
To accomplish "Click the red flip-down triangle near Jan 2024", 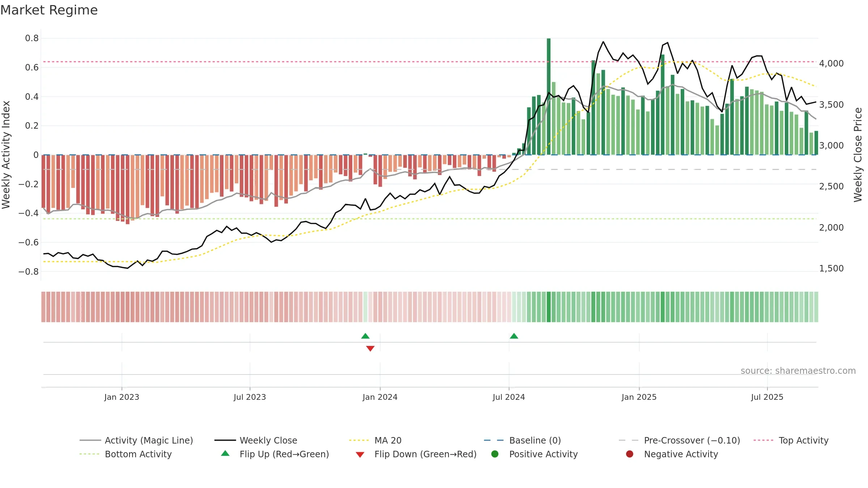I will click(x=370, y=348).
